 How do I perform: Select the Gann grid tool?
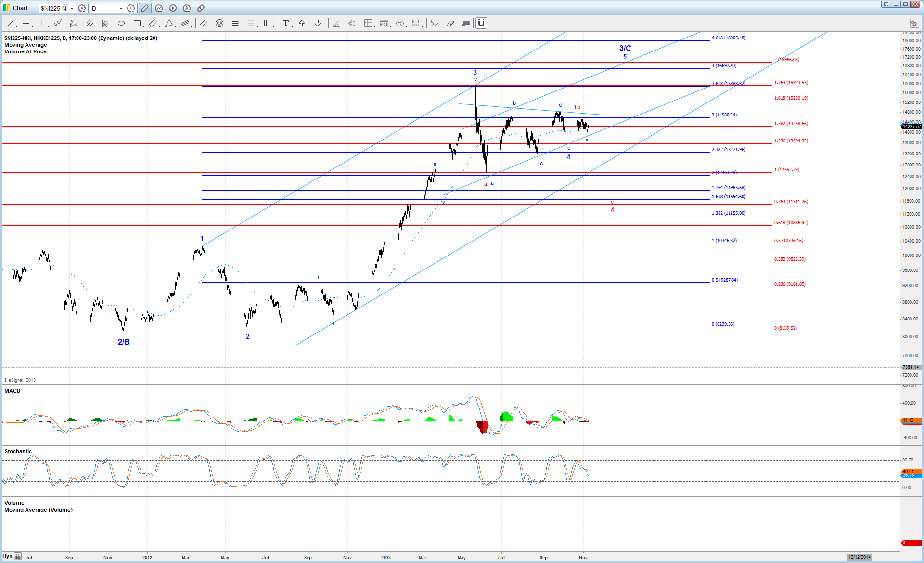click(x=368, y=23)
